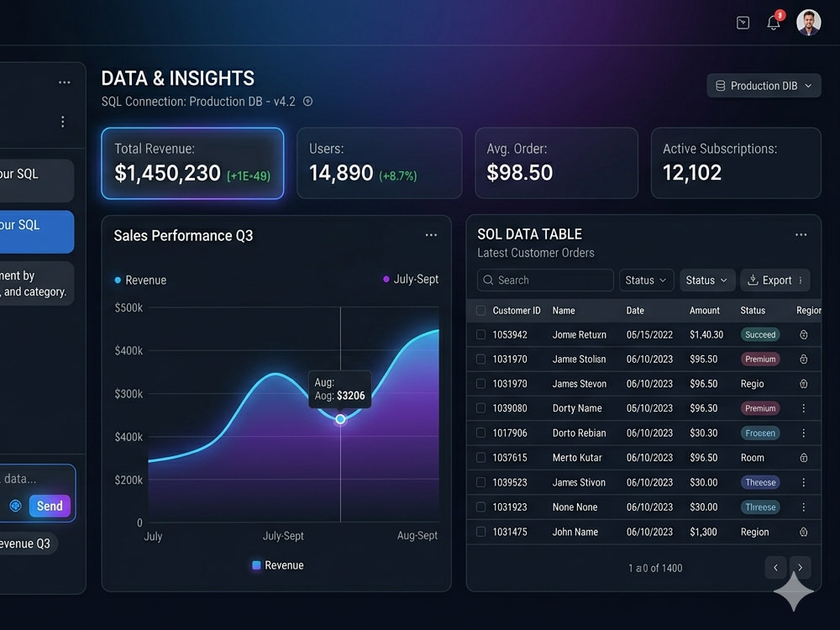This screenshot has height=630, width=840.
Task: Check the row for customer 1017906
Action: click(480, 433)
